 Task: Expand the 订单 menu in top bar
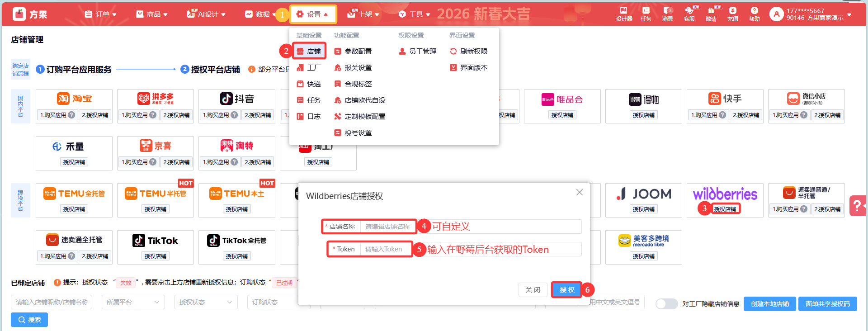pyautogui.click(x=100, y=14)
